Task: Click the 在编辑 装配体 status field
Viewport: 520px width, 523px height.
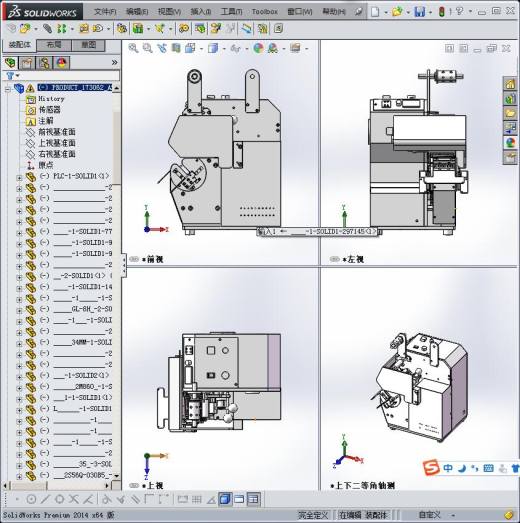Action: [x=363, y=515]
